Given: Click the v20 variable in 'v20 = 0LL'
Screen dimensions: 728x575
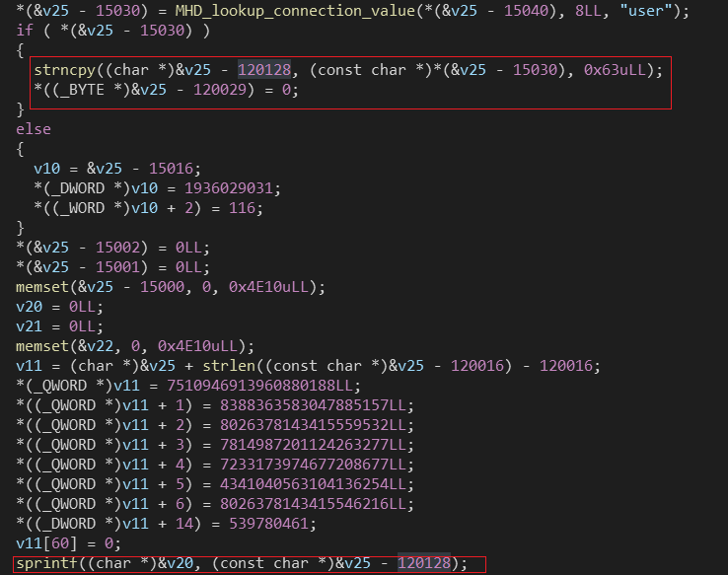Looking at the screenshot, I should point(29,307).
